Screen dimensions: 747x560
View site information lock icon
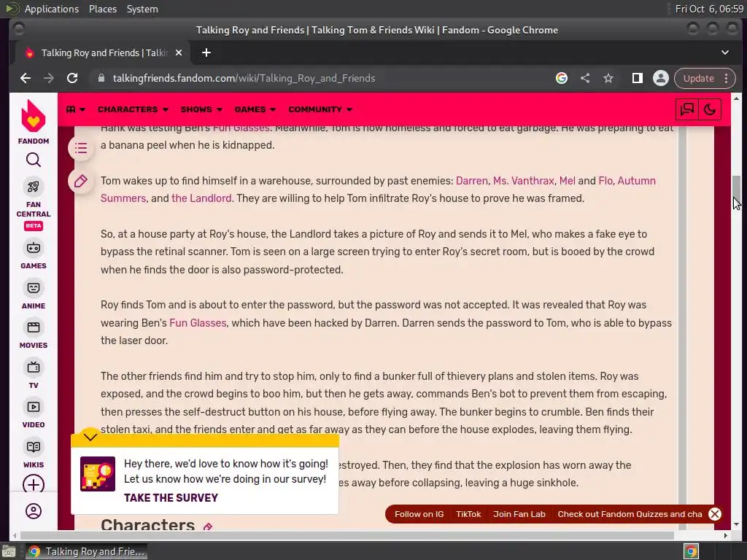(x=101, y=78)
